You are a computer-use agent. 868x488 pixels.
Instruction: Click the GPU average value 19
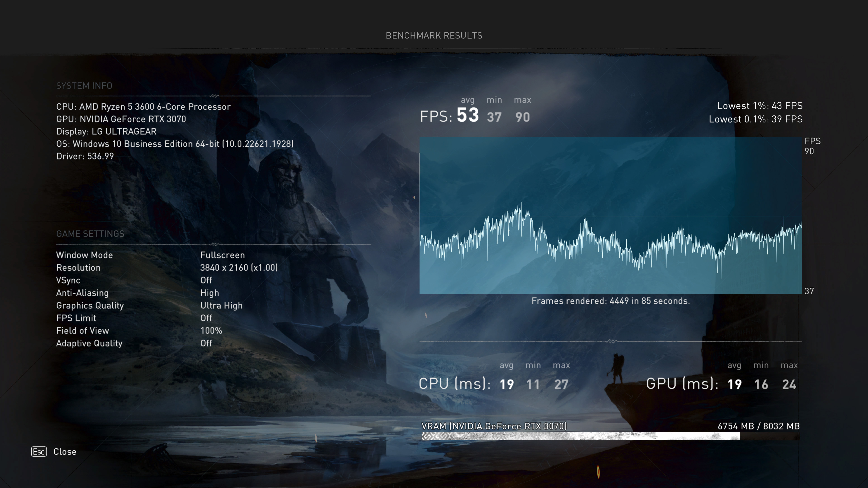pos(735,385)
